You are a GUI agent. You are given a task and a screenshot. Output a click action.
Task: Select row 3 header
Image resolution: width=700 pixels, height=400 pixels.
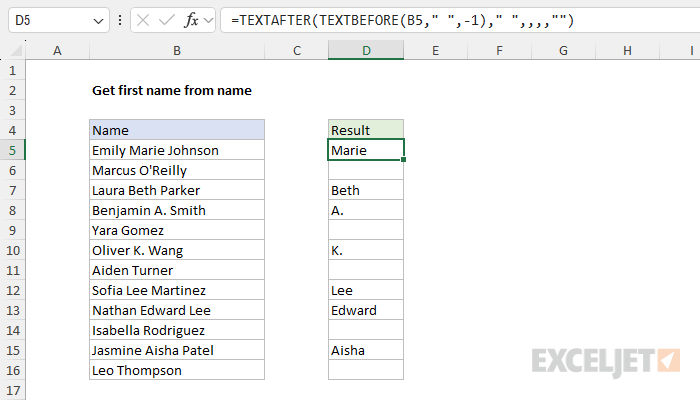(12, 110)
